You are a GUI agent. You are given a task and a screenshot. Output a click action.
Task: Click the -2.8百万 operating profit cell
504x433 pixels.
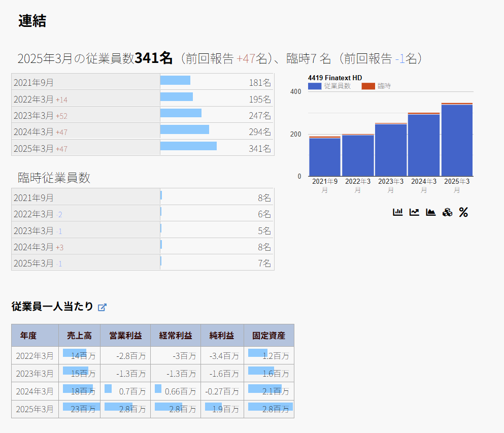point(125,355)
